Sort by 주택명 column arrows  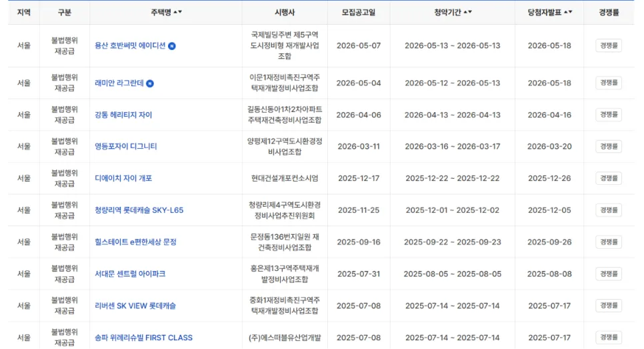(178, 12)
